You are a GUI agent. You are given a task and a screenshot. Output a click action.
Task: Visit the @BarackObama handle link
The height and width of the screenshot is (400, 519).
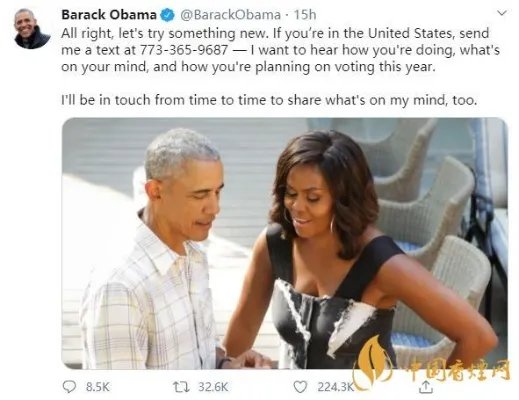click(x=230, y=15)
